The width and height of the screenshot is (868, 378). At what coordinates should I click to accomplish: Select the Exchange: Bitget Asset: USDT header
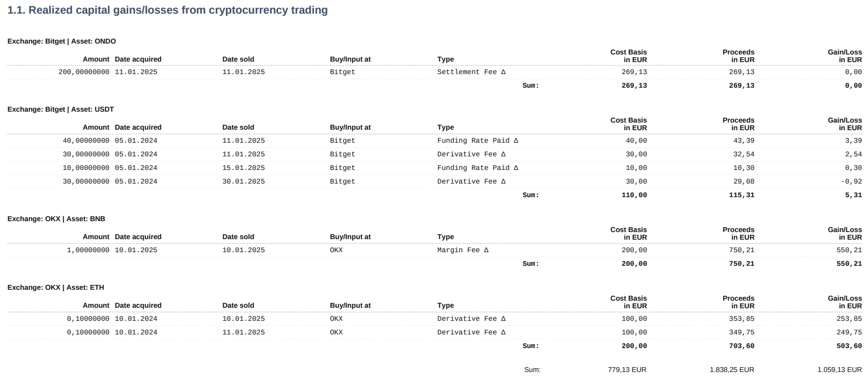(60, 109)
